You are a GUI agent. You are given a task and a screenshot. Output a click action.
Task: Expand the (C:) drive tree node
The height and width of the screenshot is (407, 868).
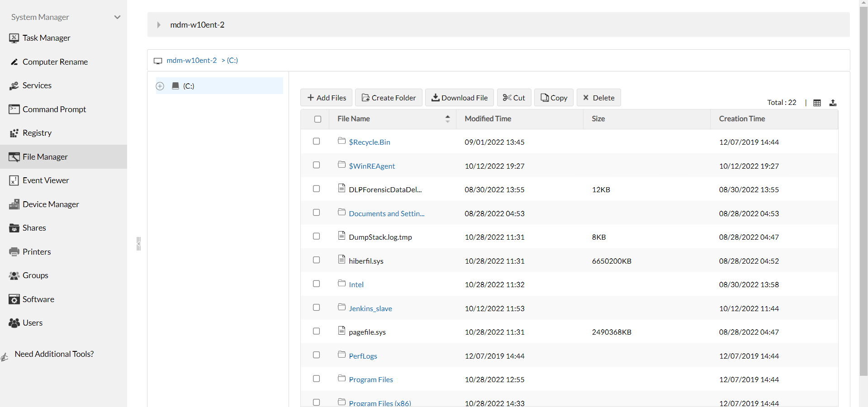[x=160, y=86]
